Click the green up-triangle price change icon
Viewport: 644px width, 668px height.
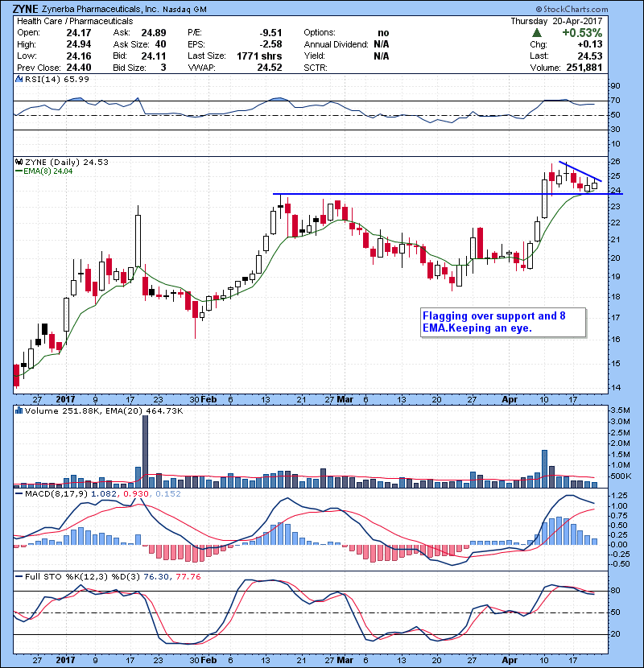537,33
